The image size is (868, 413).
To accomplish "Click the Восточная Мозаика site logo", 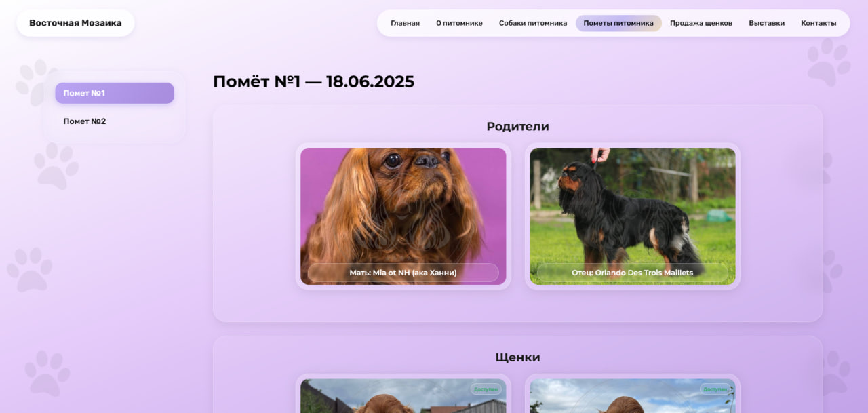I will point(75,23).
